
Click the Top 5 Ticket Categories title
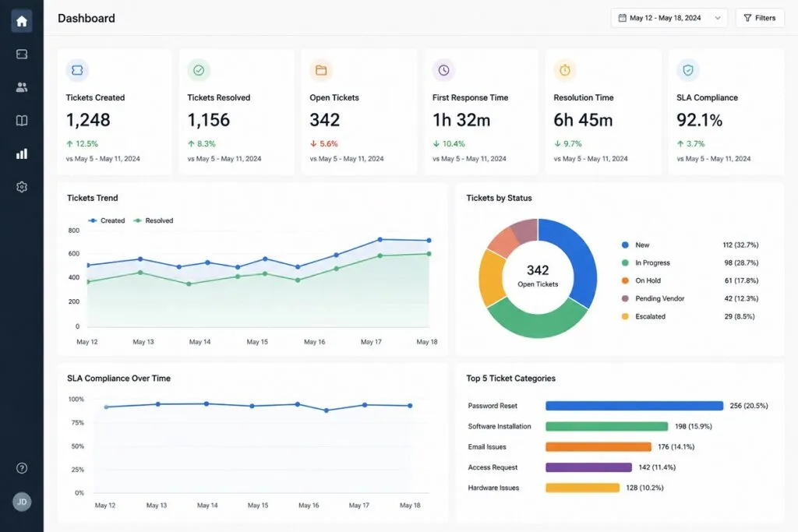click(x=511, y=379)
